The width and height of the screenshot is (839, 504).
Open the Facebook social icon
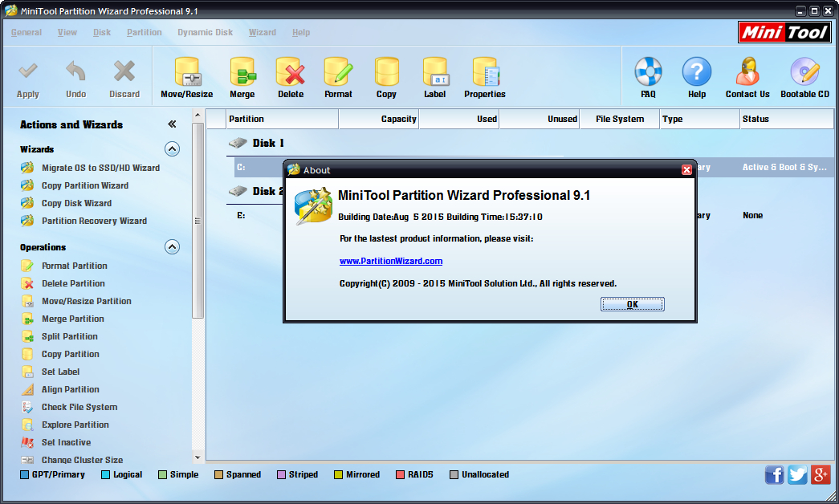point(775,474)
